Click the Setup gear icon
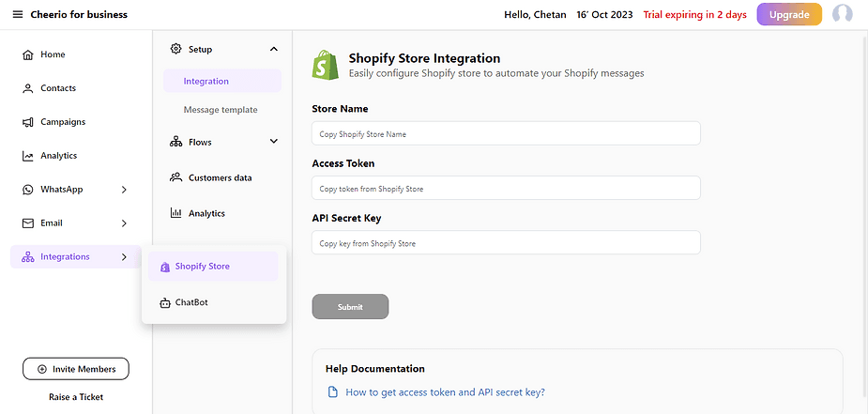This screenshot has width=868, height=414. pyautogui.click(x=175, y=49)
